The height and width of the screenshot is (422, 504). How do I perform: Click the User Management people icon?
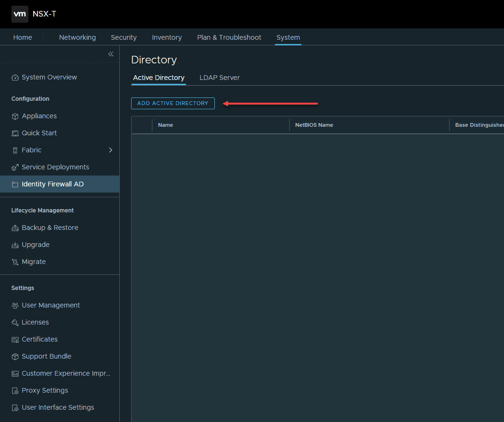pyautogui.click(x=15, y=306)
